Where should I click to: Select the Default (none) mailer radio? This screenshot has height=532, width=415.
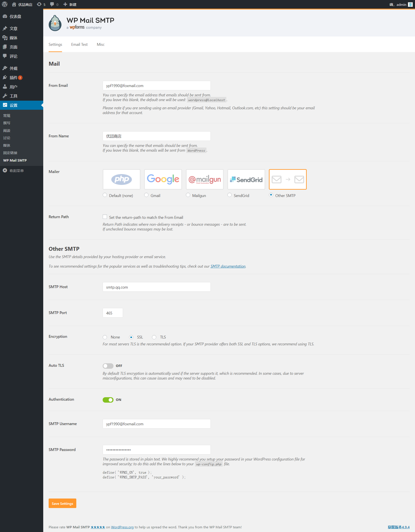click(105, 195)
